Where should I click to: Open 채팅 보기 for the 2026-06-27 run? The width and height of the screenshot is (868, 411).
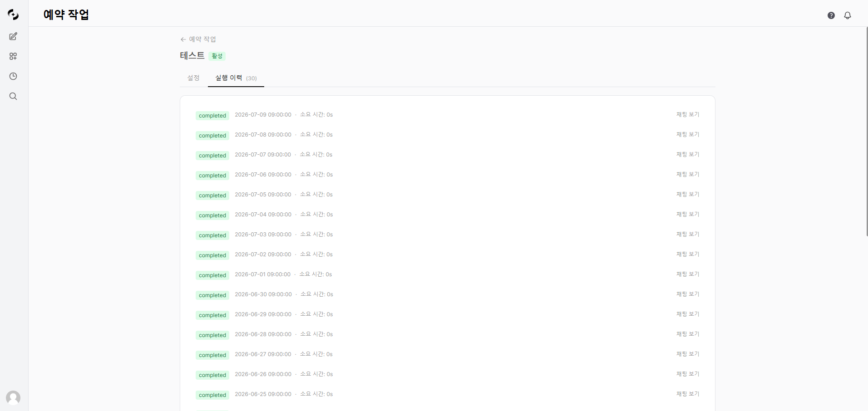(688, 354)
